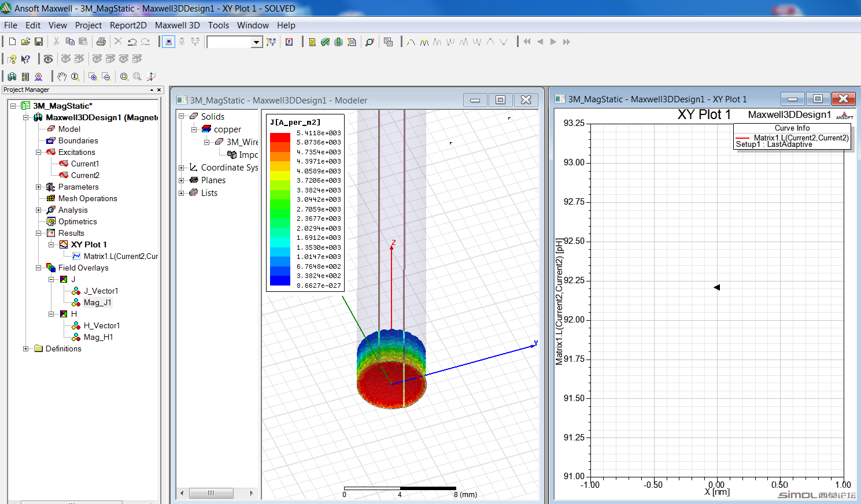
Task: Click the magnifier-over-globe find icon
Action: [x=370, y=42]
